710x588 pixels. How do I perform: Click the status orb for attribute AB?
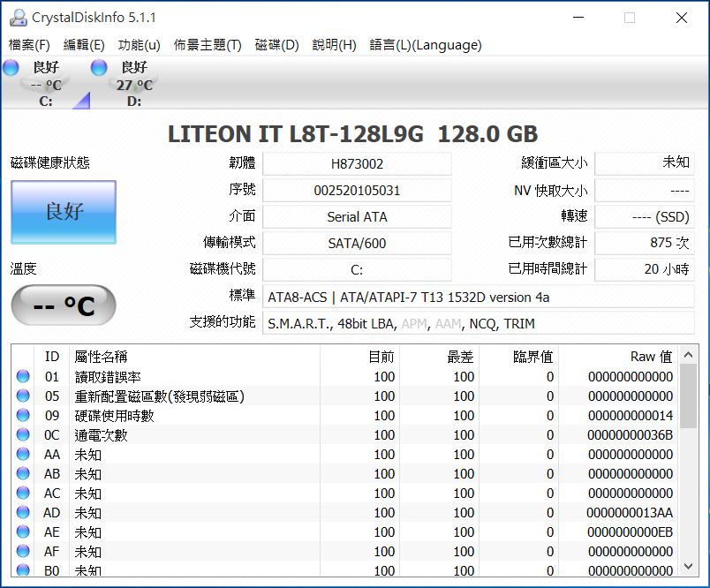click(x=23, y=473)
